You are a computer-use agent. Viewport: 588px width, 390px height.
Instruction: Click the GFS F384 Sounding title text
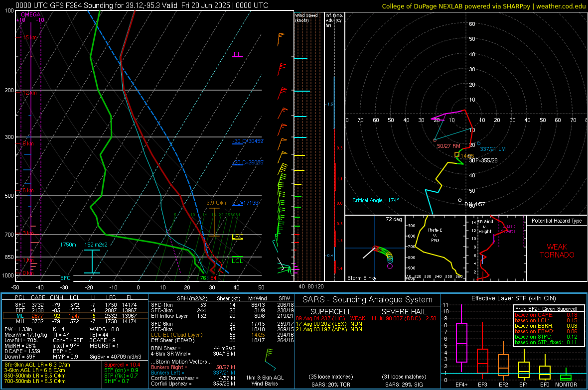[142, 5]
